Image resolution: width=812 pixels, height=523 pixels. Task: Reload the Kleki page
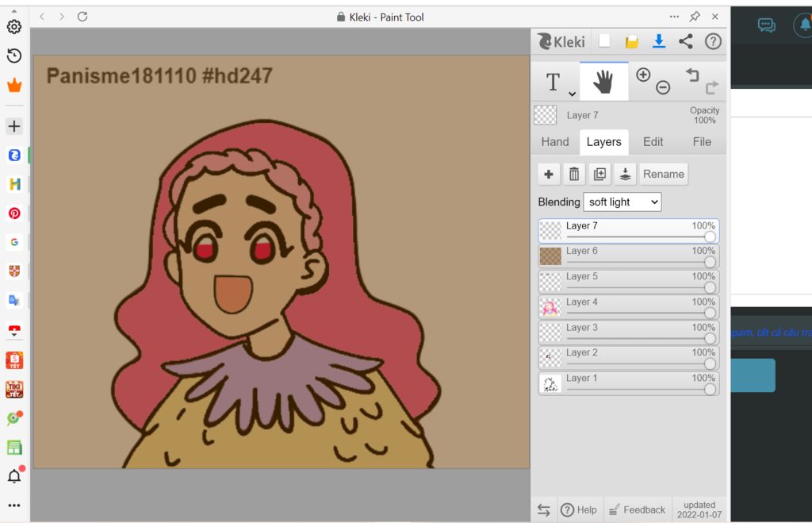click(82, 17)
